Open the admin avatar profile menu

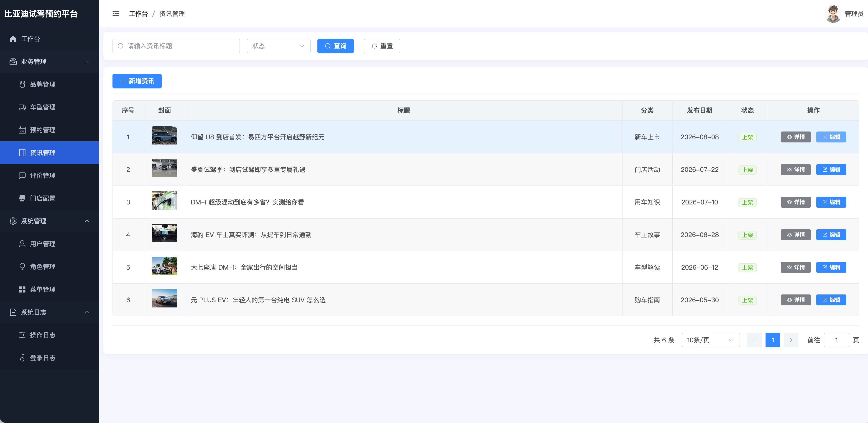point(833,14)
